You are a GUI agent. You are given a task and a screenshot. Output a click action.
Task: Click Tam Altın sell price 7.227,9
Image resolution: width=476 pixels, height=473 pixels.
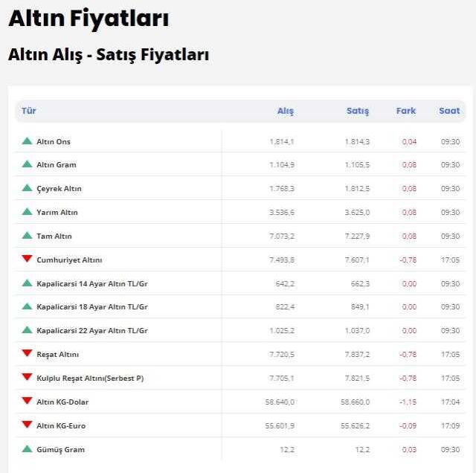pyautogui.click(x=357, y=236)
